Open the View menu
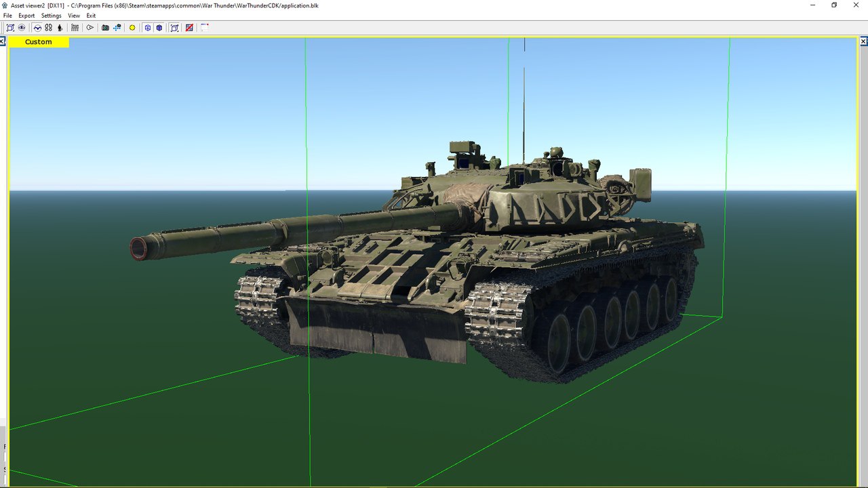868x488 pixels. pyautogui.click(x=74, y=16)
